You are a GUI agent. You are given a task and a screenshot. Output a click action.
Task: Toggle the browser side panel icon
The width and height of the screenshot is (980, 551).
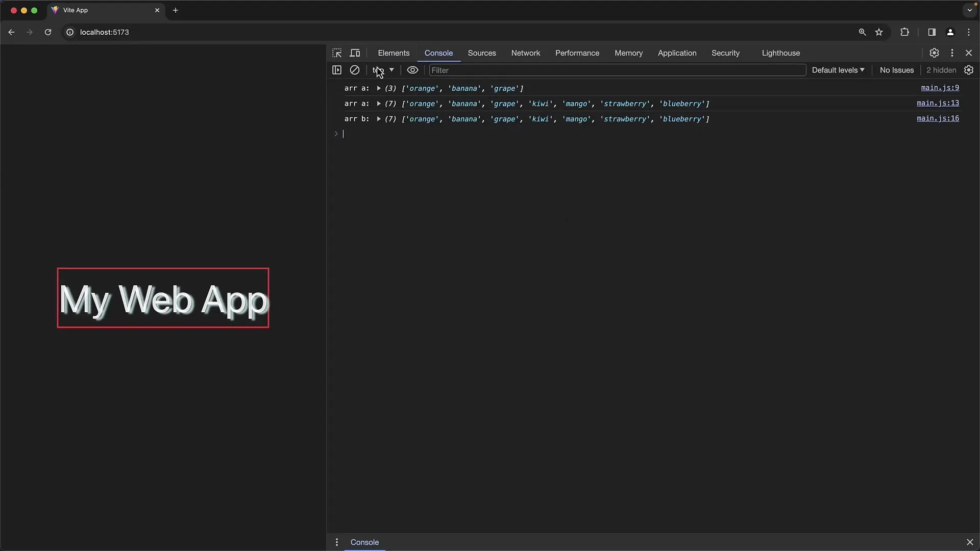coord(932,32)
